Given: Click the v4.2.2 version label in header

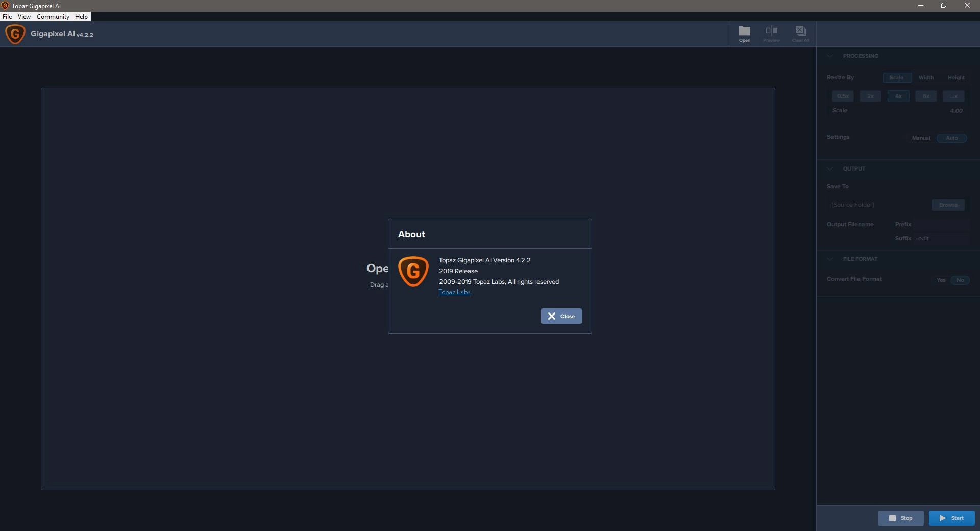Looking at the screenshot, I should (x=85, y=35).
